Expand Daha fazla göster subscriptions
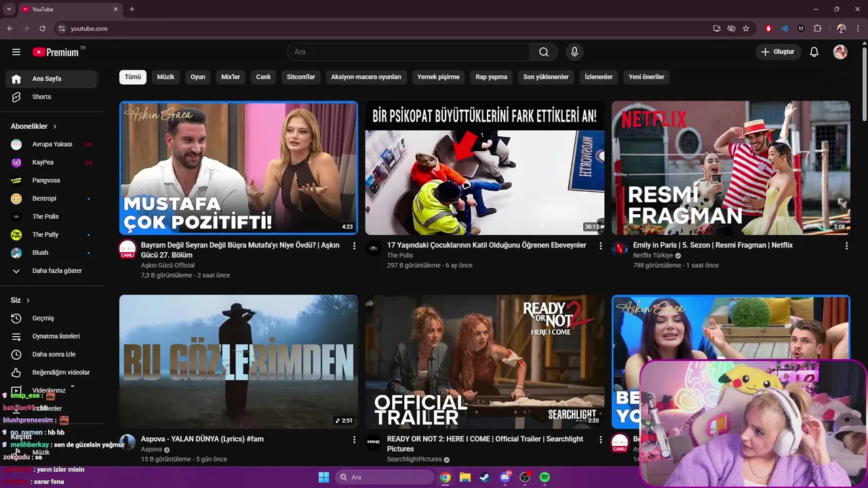The image size is (868, 488). 52,270
